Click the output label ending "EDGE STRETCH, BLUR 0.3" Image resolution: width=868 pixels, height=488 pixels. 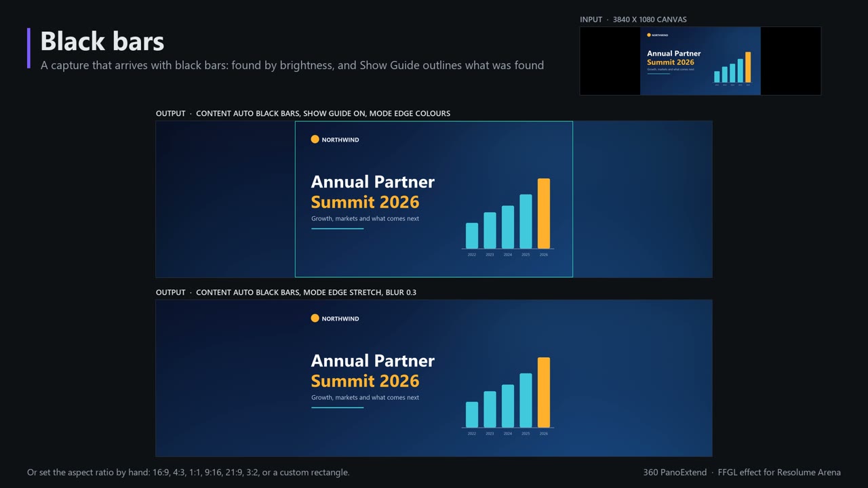286,292
